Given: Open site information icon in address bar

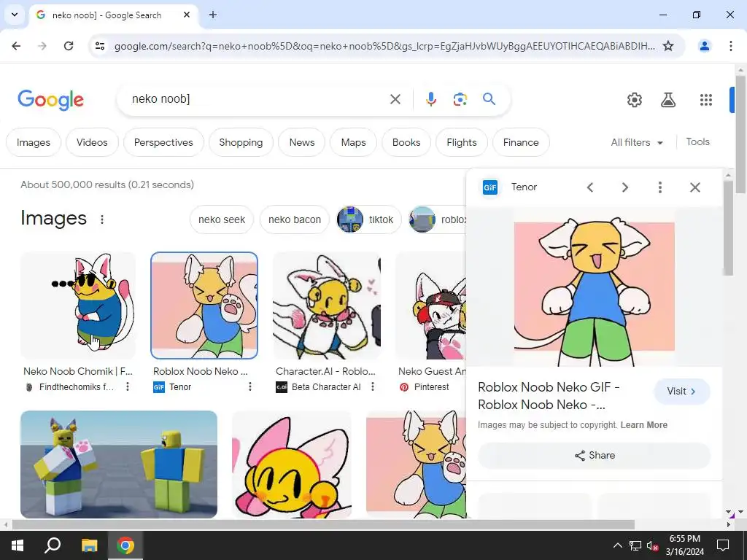Looking at the screenshot, I should click(x=99, y=46).
